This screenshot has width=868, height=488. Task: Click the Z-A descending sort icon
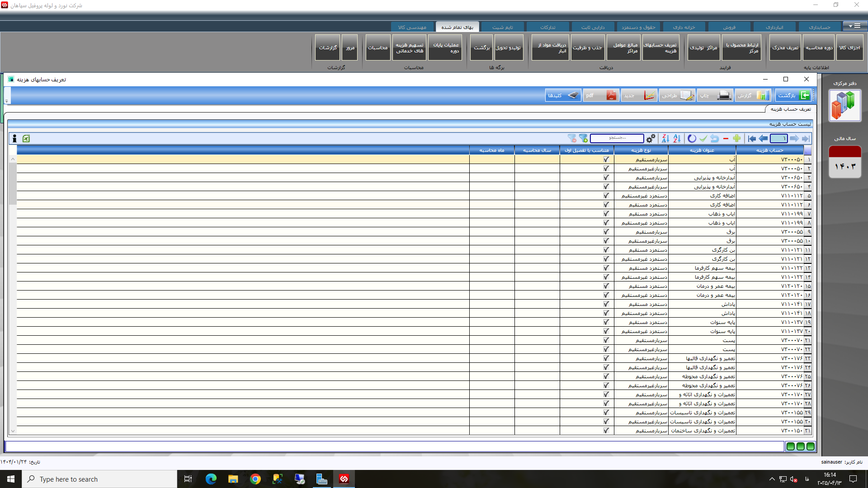pyautogui.click(x=666, y=139)
